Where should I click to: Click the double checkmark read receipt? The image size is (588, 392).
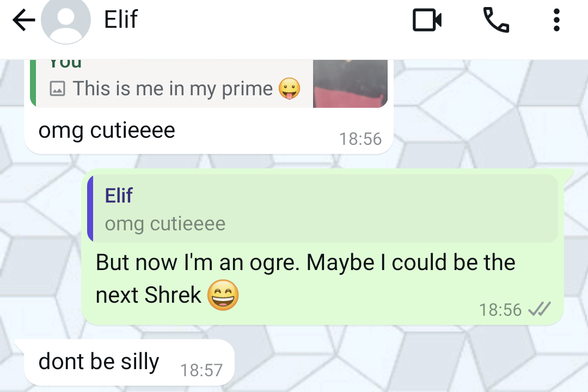(540, 310)
